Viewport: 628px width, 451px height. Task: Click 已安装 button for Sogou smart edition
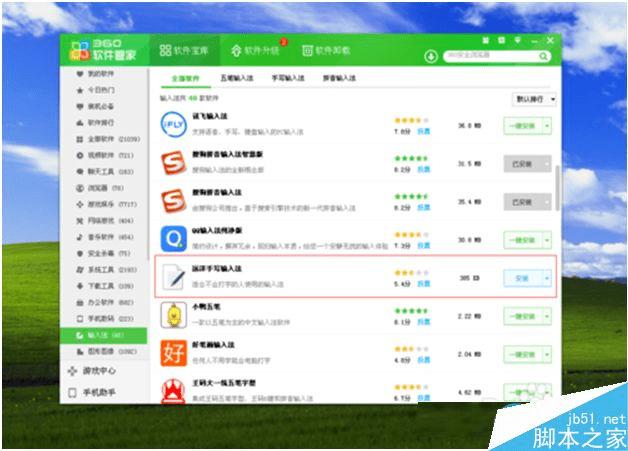[x=523, y=164]
